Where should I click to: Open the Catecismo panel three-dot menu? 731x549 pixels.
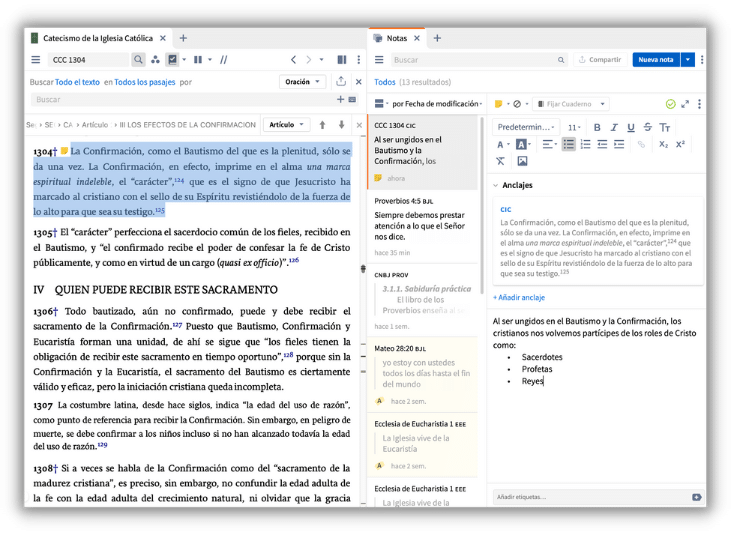pos(359,60)
